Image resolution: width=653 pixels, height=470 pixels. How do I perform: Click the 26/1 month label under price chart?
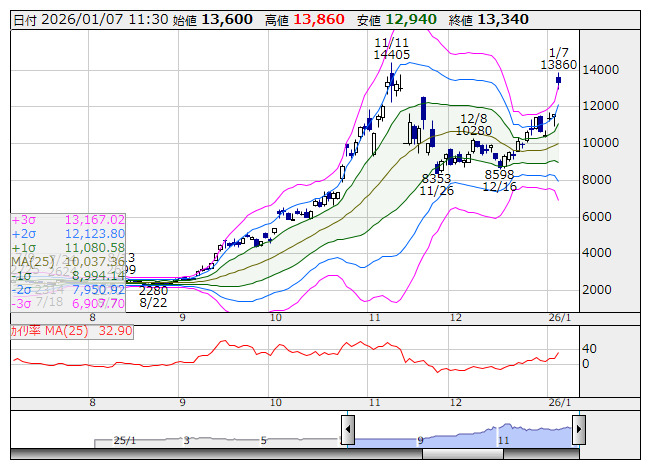(560, 318)
